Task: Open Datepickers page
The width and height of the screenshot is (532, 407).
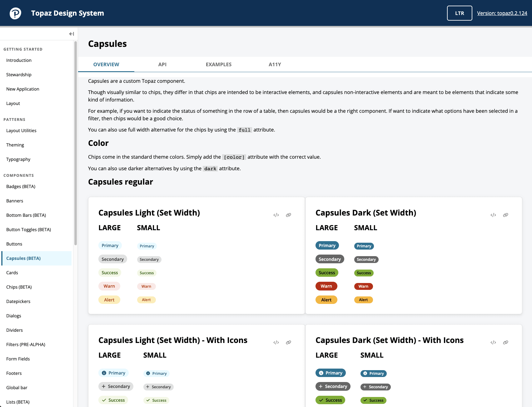Action: [x=37, y=301]
